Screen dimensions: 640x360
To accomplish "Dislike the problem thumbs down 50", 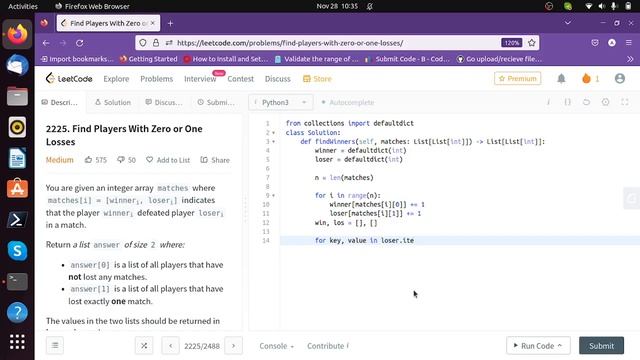I will (x=126, y=160).
